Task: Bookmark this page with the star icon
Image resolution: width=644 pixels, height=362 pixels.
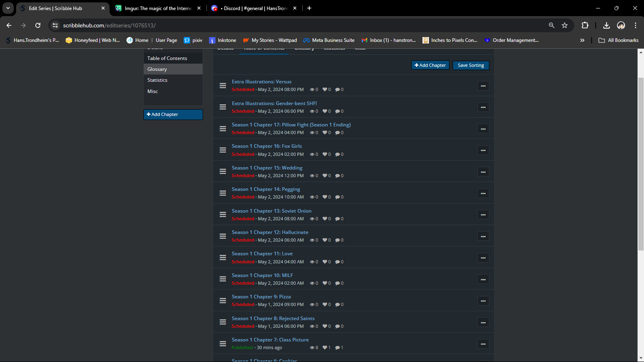Action: point(565,25)
